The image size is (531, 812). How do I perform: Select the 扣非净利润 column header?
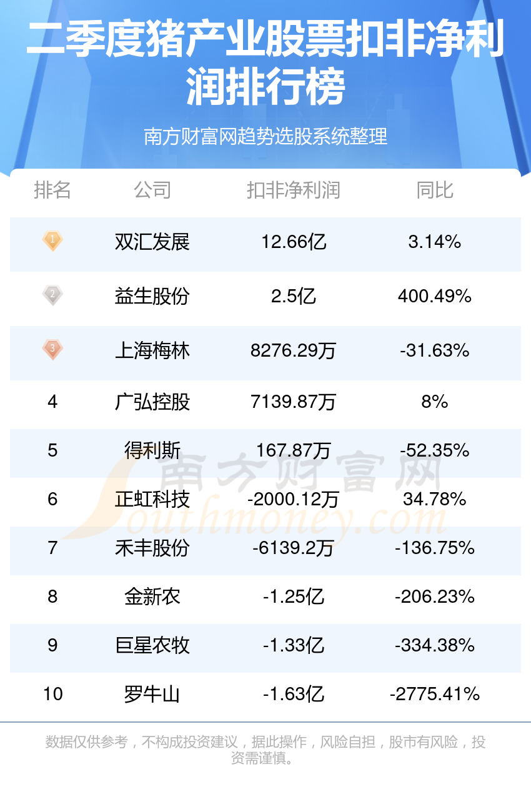pyautogui.click(x=294, y=190)
